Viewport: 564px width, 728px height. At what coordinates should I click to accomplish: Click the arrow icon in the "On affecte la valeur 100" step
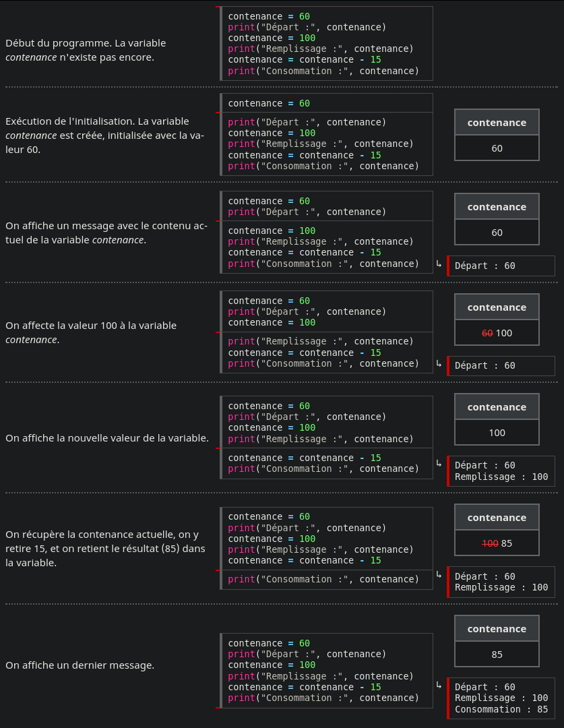pyautogui.click(x=439, y=363)
